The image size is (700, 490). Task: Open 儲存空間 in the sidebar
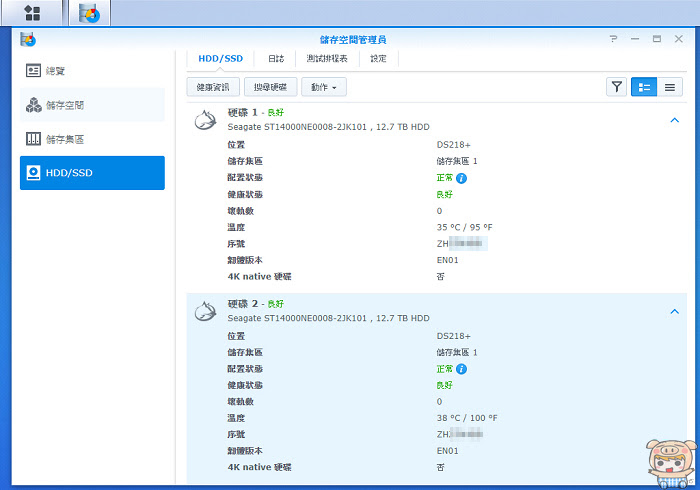[x=92, y=105]
